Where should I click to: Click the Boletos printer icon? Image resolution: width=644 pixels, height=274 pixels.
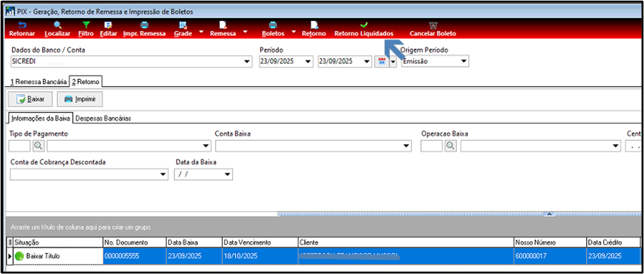click(273, 25)
